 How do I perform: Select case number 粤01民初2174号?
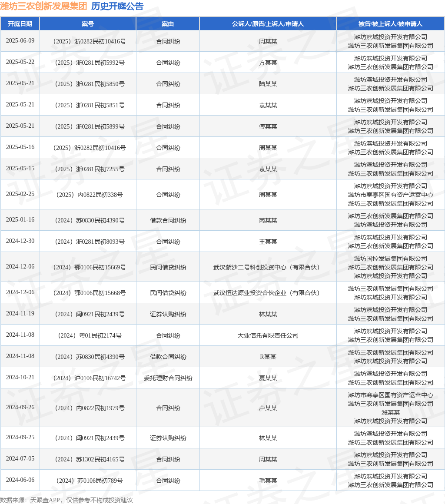click(x=90, y=335)
